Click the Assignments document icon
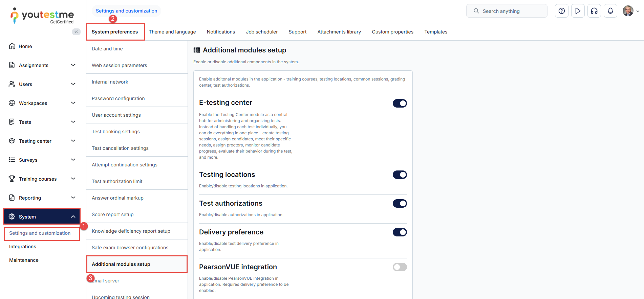The height and width of the screenshot is (299, 644). click(12, 65)
